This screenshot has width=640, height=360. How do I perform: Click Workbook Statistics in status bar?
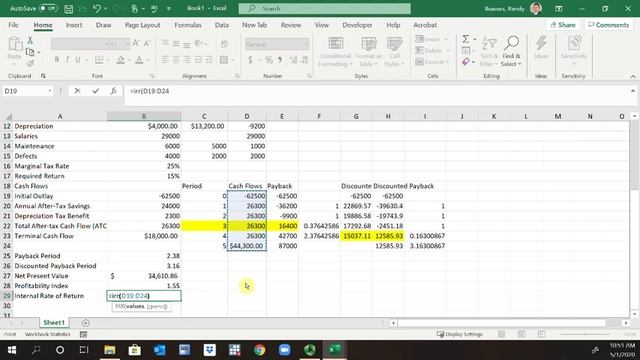click(47, 334)
